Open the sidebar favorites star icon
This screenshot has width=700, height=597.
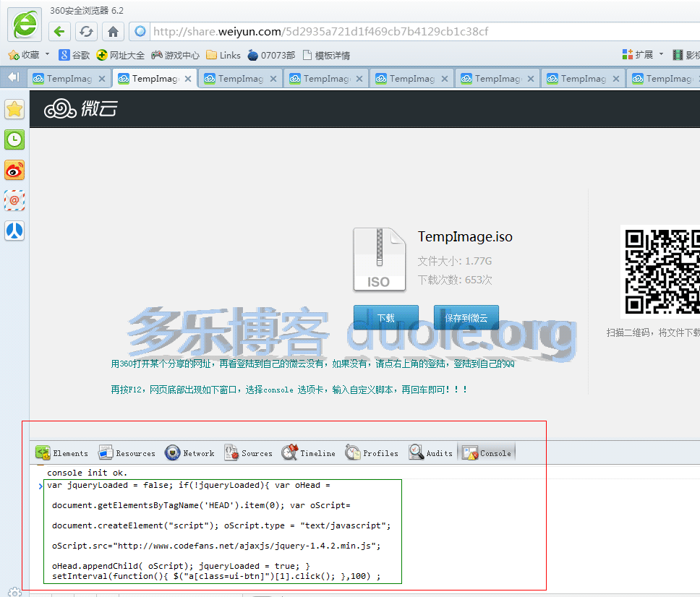[x=14, y=109]
